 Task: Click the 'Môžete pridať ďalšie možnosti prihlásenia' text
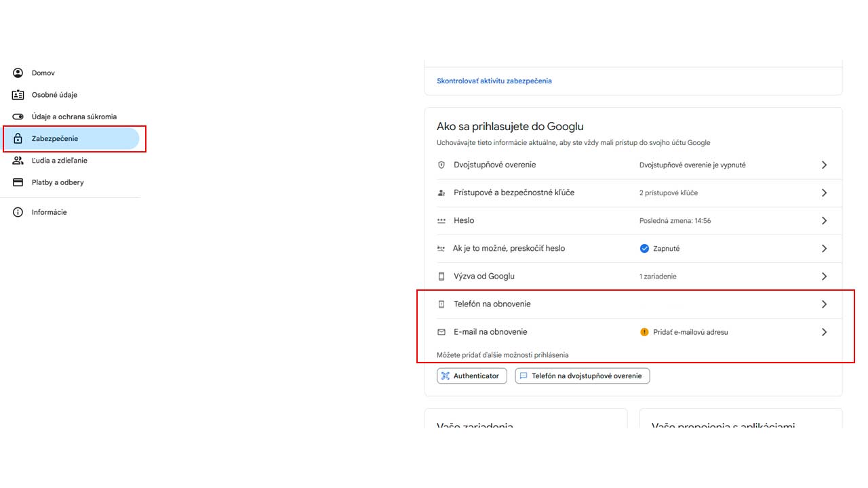point(502,355)
